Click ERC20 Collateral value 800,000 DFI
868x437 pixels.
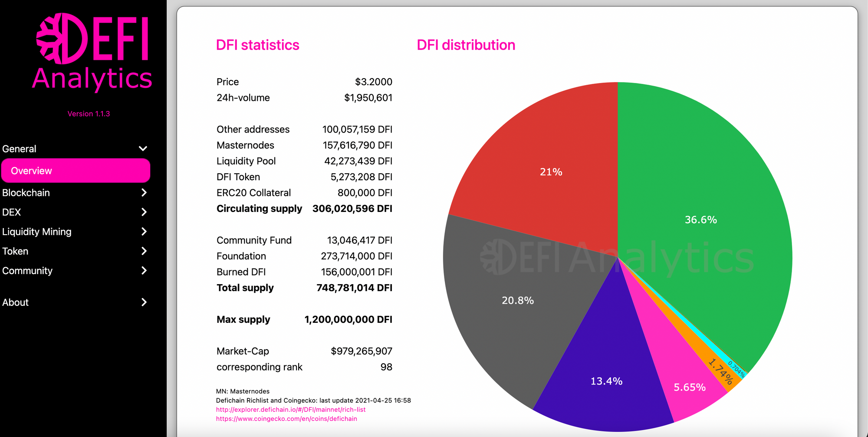click(x=365, y=193)
